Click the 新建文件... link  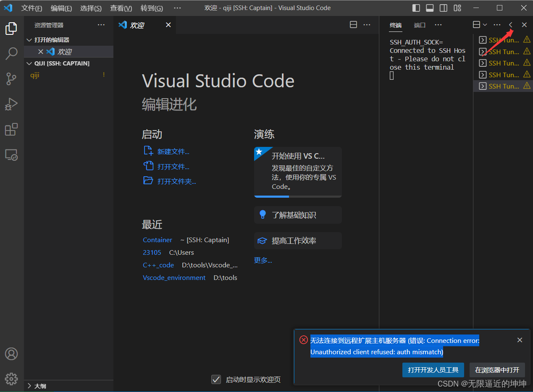pyautogui.click(x=173, y=152)
